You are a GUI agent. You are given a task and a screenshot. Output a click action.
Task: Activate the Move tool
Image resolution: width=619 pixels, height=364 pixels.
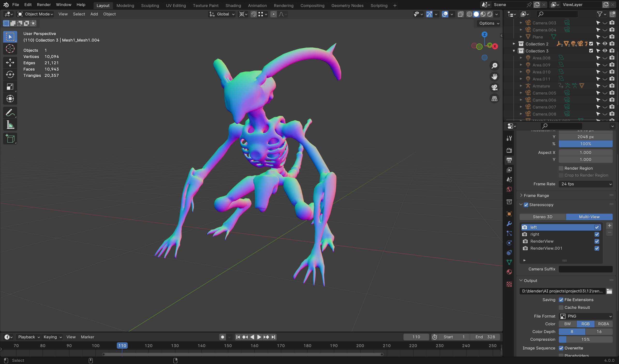click(x=10, y=62)
